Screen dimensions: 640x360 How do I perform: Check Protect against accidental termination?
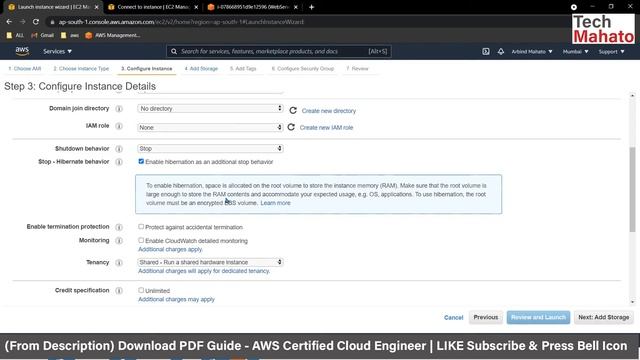(x=141, y=227)
